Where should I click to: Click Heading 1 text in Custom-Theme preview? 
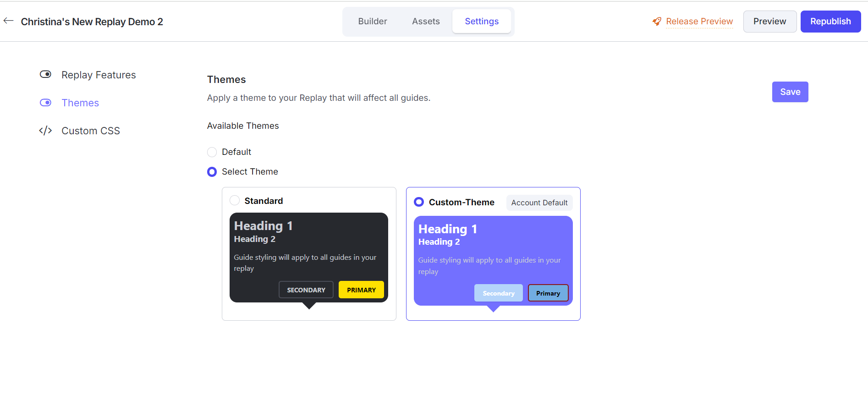(448, 229)
